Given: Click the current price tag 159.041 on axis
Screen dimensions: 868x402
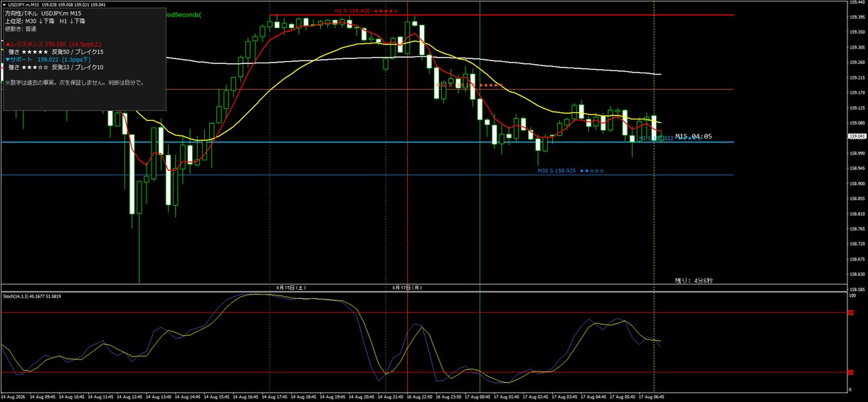Looking at the screenshot, I should [x=857, y=136].
